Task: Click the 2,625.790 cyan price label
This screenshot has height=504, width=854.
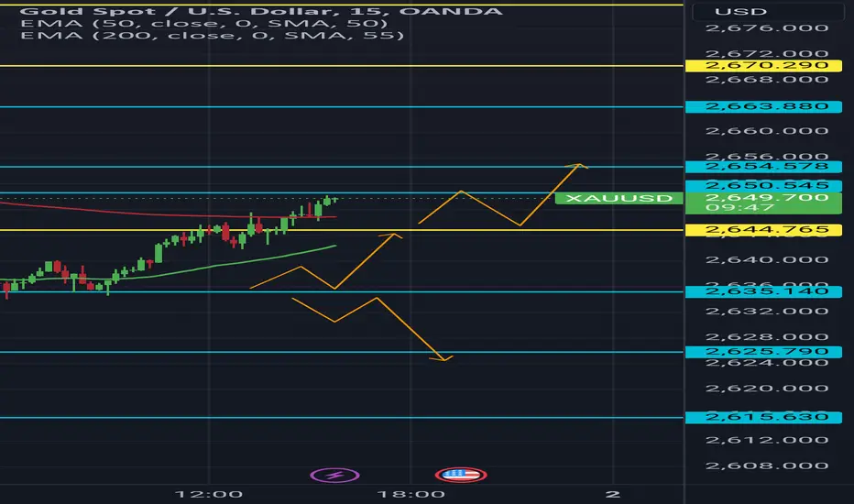Action: tap(763, 352)
